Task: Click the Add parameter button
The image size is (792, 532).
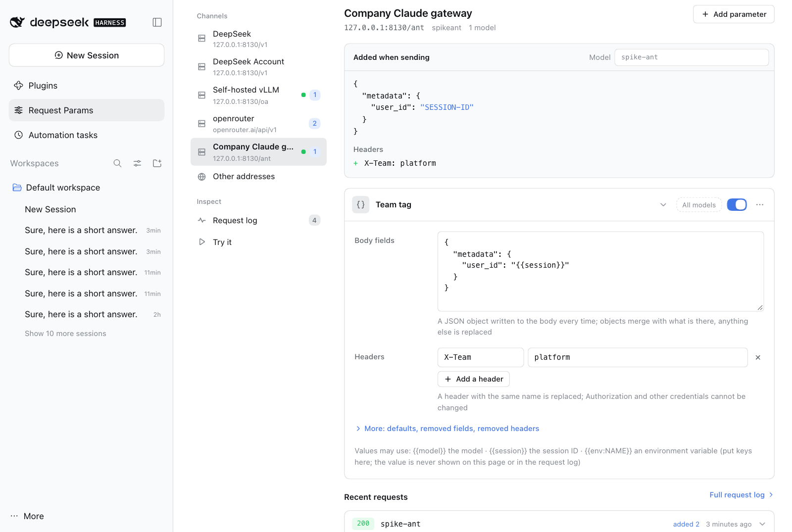Action: pyautogui.click(x=734, y=14)
